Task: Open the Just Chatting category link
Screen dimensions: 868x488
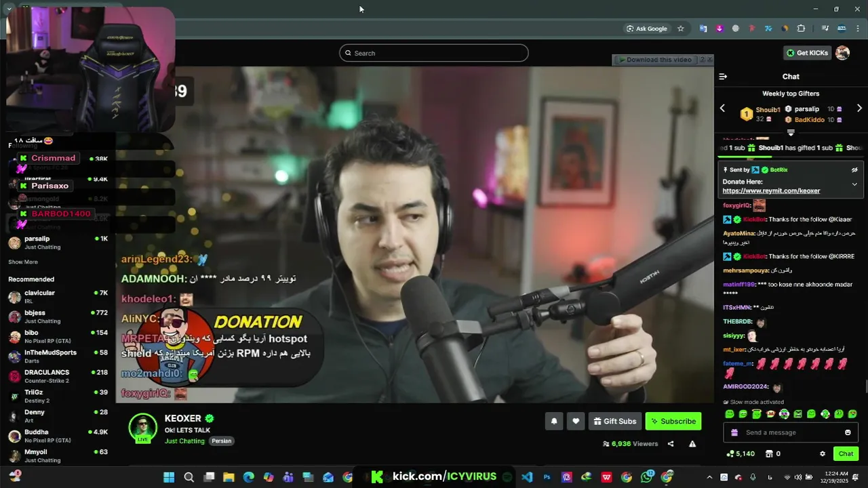Action: (x=184, y=441)
